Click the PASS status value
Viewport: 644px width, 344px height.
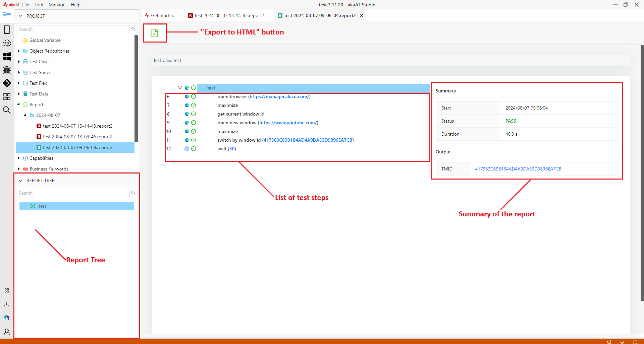click(511, 121)
